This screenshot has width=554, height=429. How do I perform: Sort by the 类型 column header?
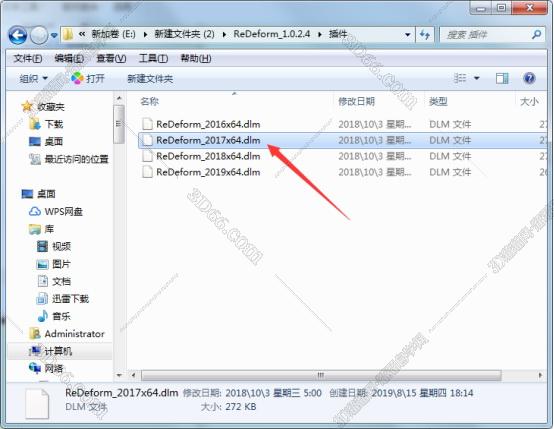[438, 102]
